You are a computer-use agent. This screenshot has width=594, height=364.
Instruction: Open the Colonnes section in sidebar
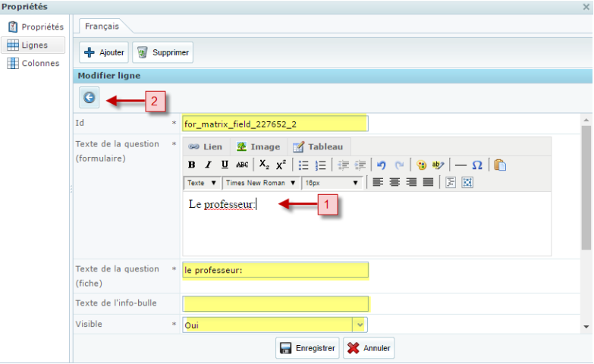[x=39, y=64]
